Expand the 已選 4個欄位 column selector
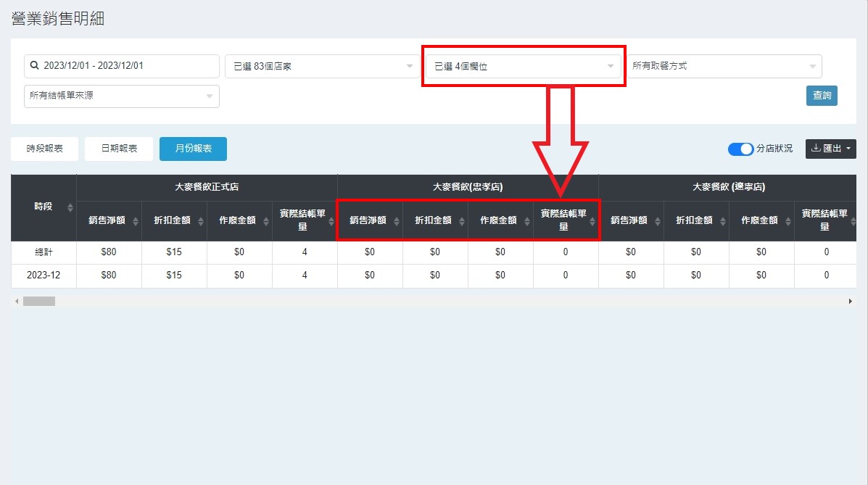The width and height of the screenshot is (868, 485). click(x=523, y=67)
